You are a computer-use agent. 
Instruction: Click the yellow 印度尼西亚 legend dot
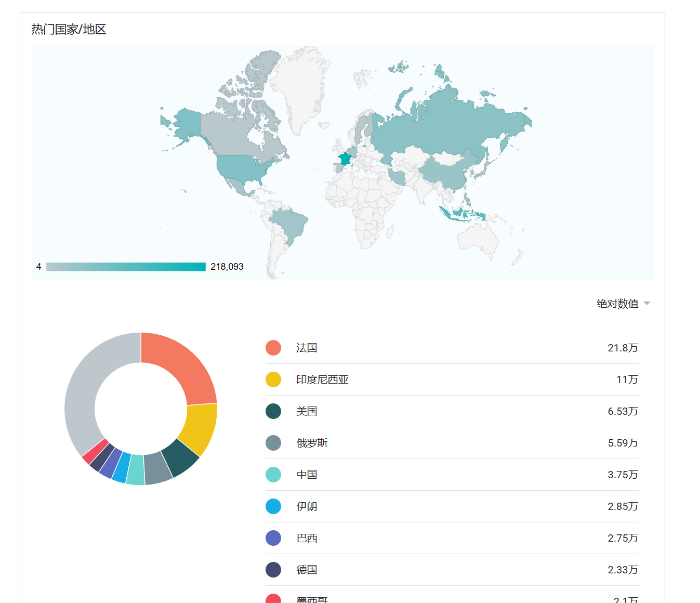coord(273,379)
